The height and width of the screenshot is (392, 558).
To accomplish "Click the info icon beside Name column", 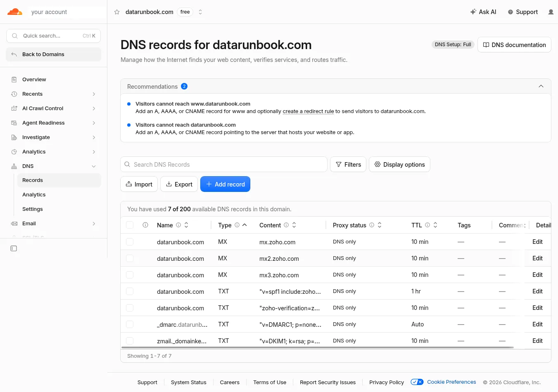I will 178,225.
